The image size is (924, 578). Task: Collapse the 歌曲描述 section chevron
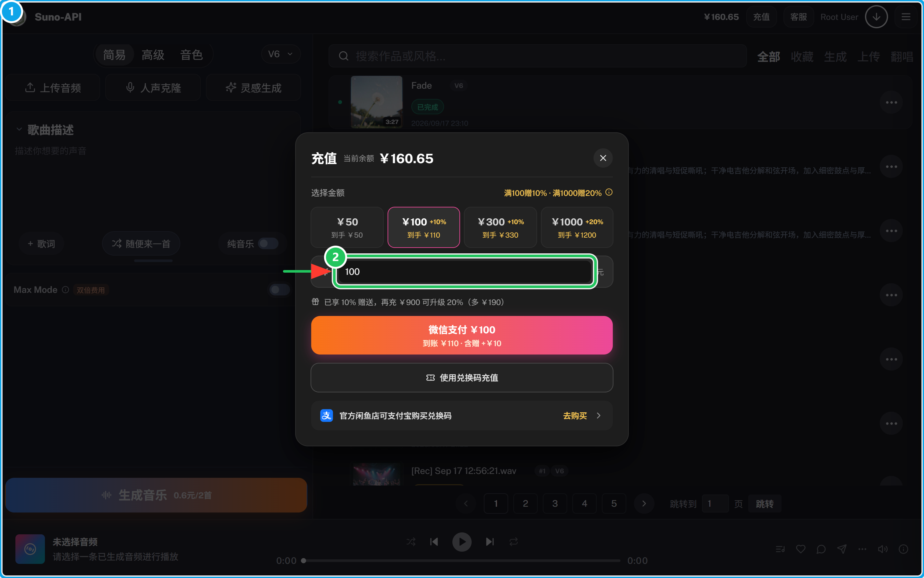pos(19,130)
